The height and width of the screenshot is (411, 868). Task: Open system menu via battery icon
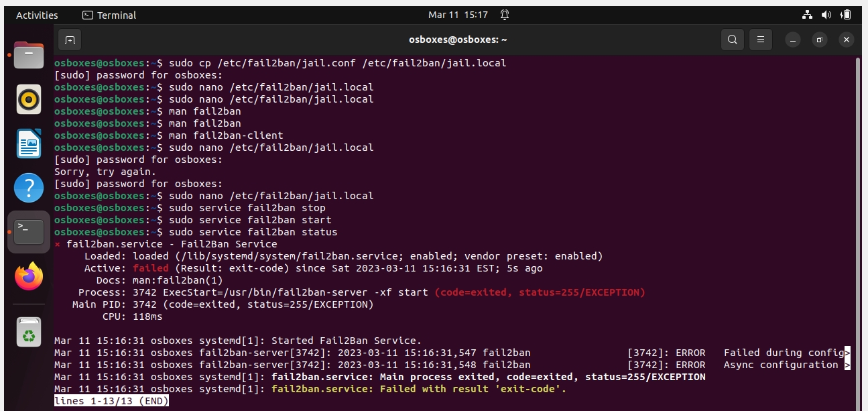point(847,15)
